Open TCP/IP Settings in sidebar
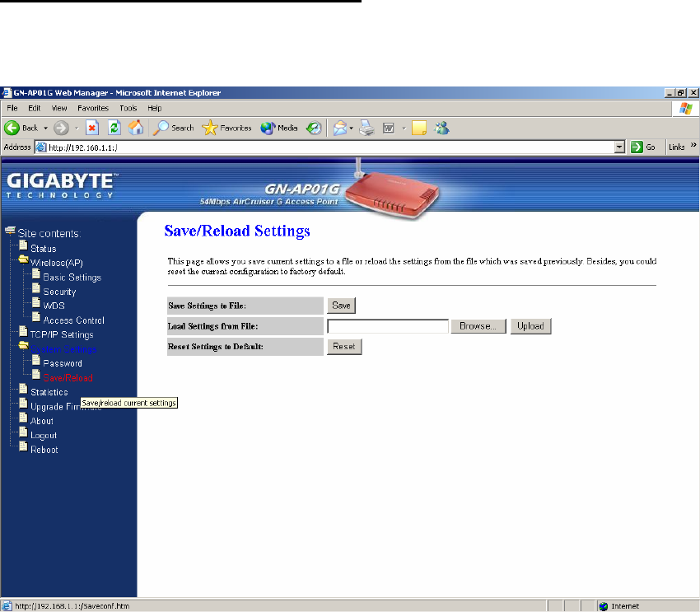 click(62, 334)
